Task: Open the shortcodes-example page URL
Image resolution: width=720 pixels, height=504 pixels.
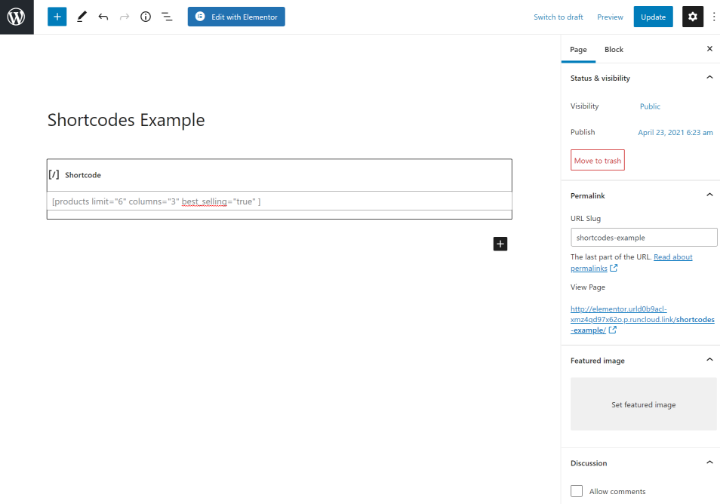Action: [642, 319]
